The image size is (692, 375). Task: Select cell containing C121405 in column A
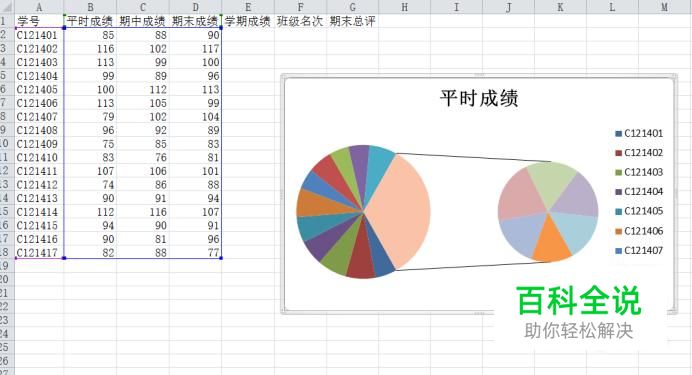[39, 89]
